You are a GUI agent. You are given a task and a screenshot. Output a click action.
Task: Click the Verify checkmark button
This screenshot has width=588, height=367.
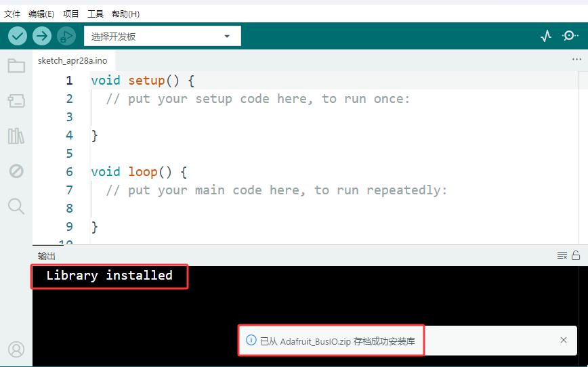18,36
